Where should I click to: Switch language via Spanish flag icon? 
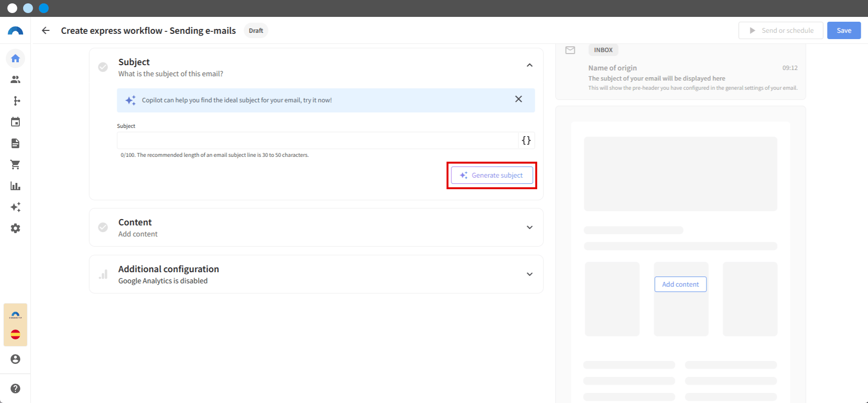click(x=15, y=334)
